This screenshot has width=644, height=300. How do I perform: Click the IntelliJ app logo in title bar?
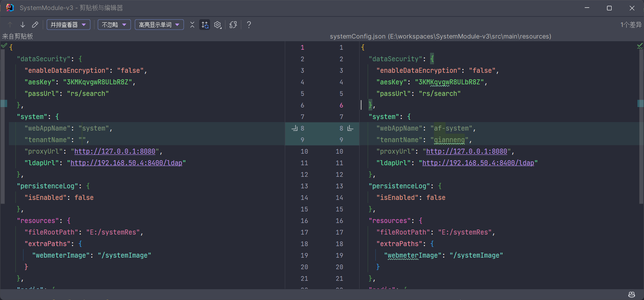[10, 8]
